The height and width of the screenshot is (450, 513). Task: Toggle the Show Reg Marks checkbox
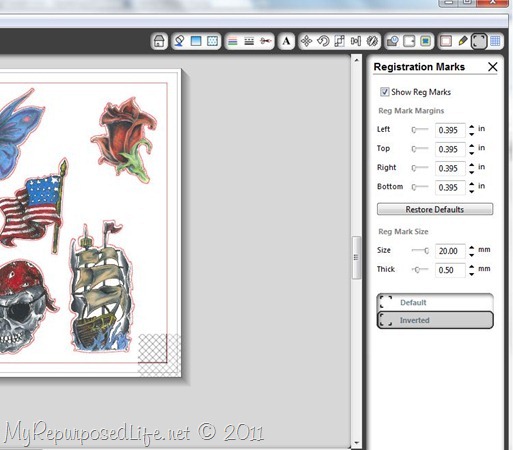pyautogui.click(x=384, y=92)
